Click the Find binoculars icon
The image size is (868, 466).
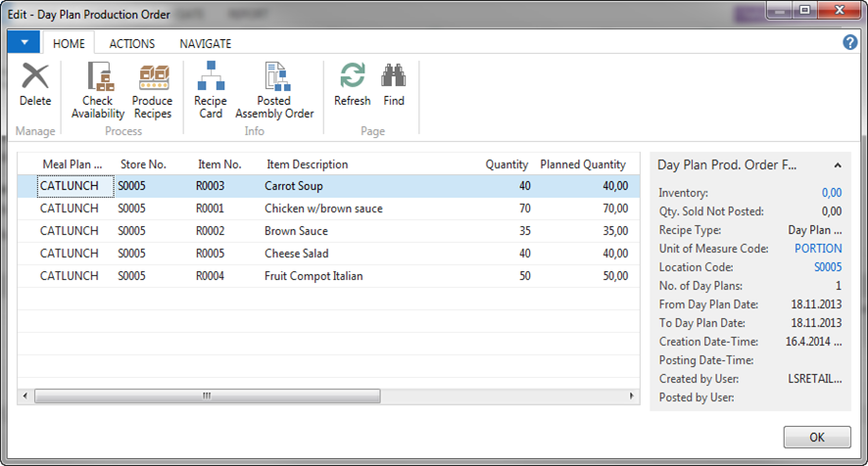(394, 85)
